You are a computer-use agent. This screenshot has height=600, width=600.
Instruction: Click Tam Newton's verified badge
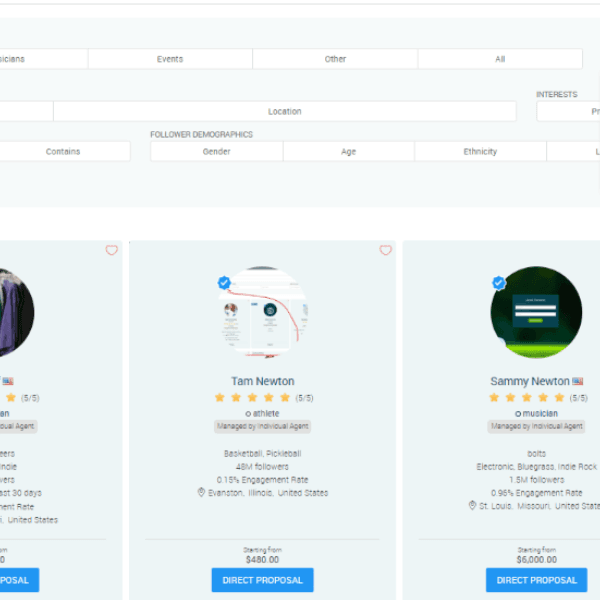pyautogui.click(x=225, y=283)
